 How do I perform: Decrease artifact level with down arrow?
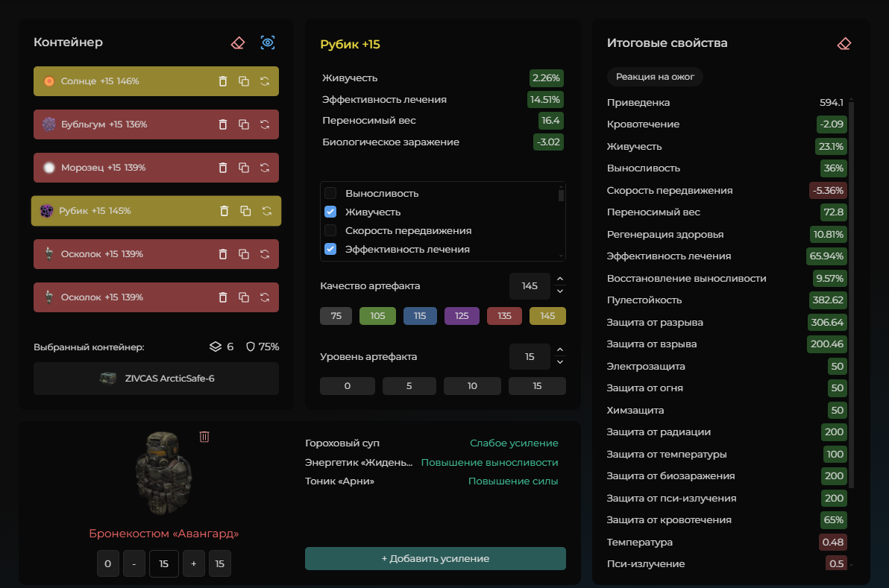(560, 362)
